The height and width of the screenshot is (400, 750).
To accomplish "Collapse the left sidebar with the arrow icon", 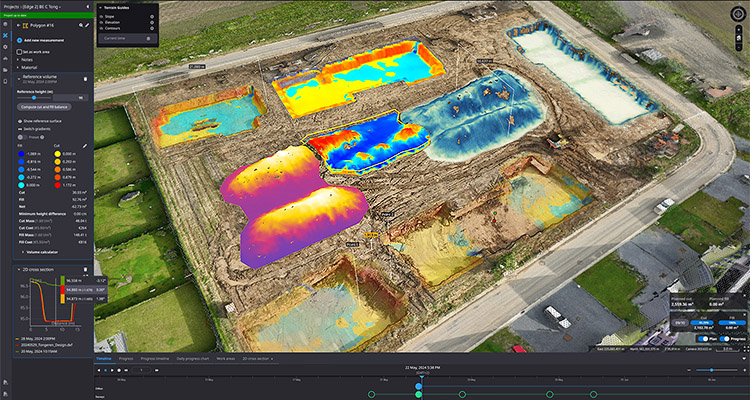I will pos(88,7).
